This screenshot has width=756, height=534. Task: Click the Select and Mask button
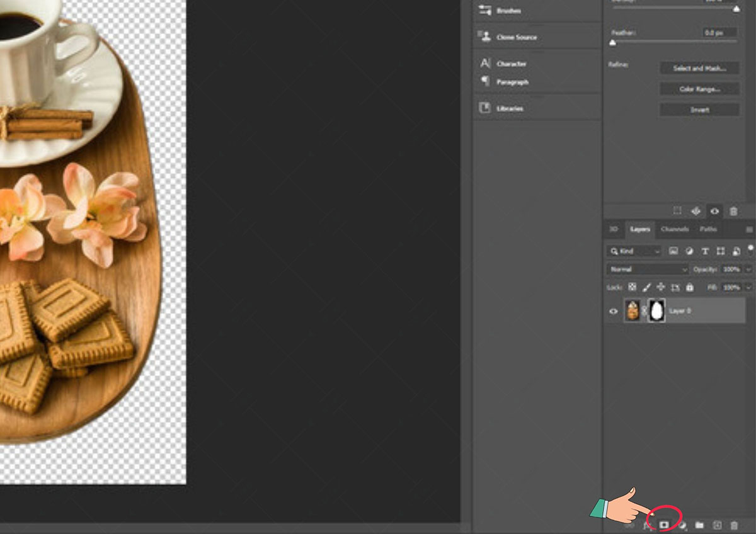point(700,68)
